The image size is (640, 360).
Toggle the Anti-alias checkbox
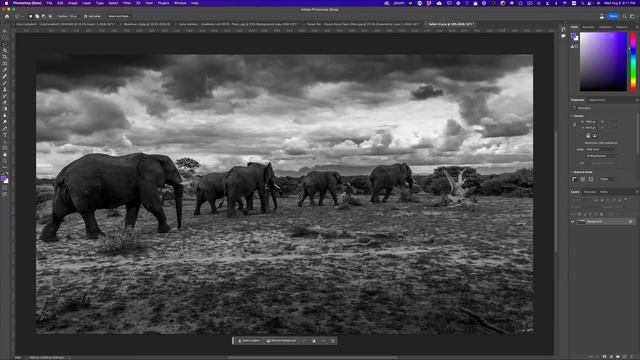85,16
